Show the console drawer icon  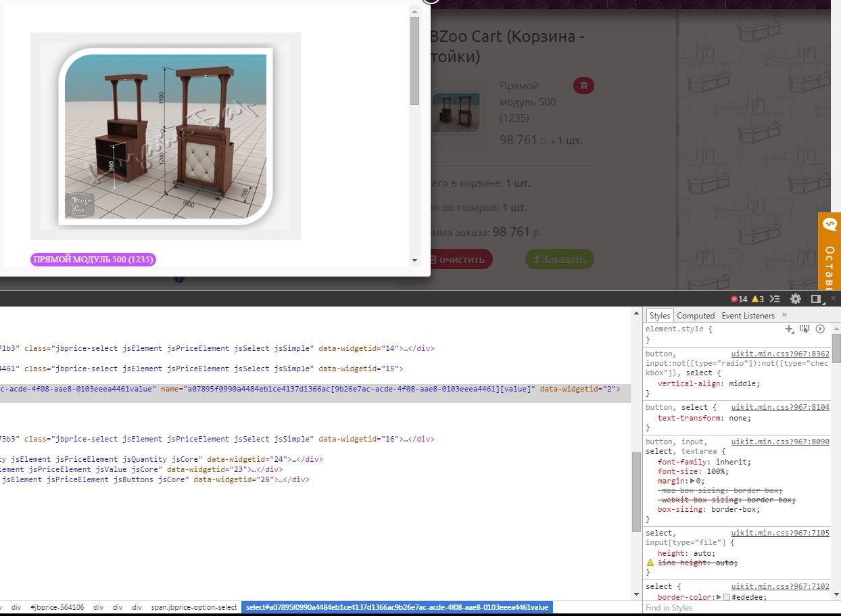(x=775, y=299)
